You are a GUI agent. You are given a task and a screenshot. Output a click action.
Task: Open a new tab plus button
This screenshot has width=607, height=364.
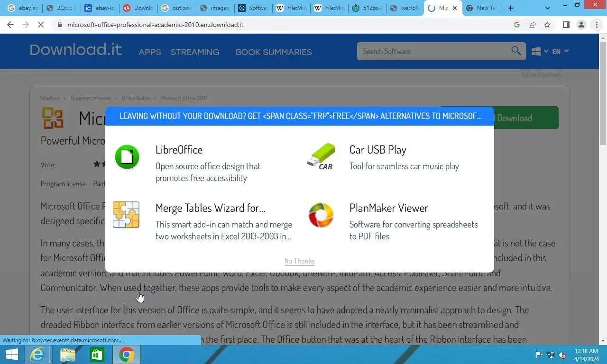pos(511,8)
